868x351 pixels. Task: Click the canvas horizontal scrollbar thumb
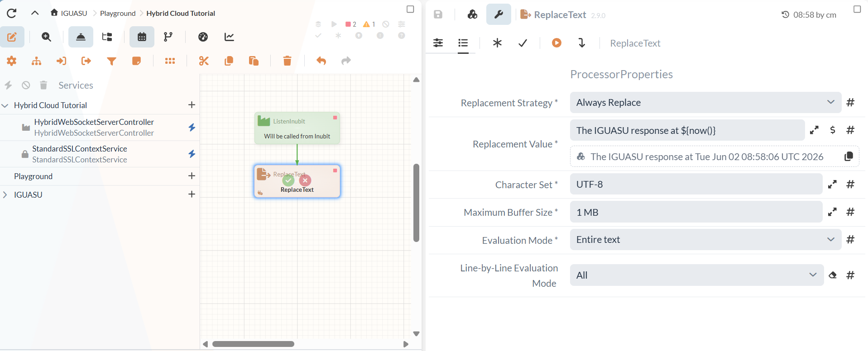tap(253, 344)
